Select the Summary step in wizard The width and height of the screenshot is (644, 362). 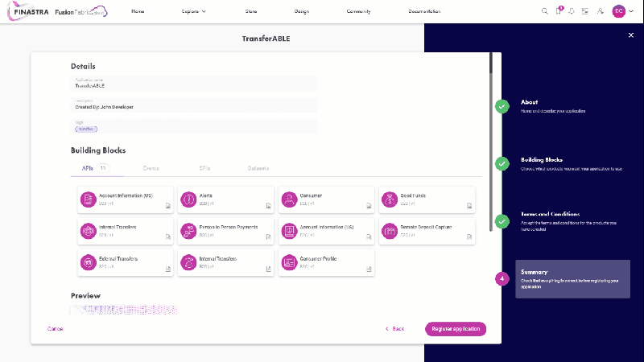click(x=572, y=279)
